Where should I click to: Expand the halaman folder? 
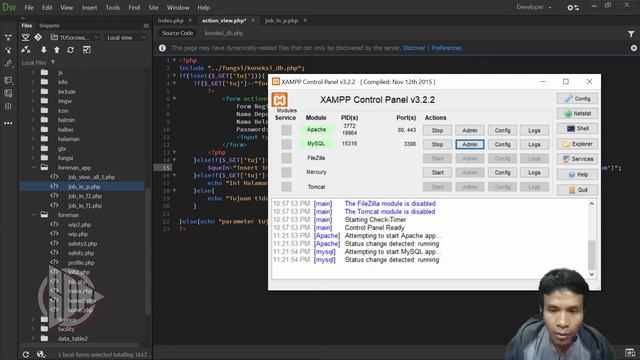pyautogui.click(x=34, y=139)
